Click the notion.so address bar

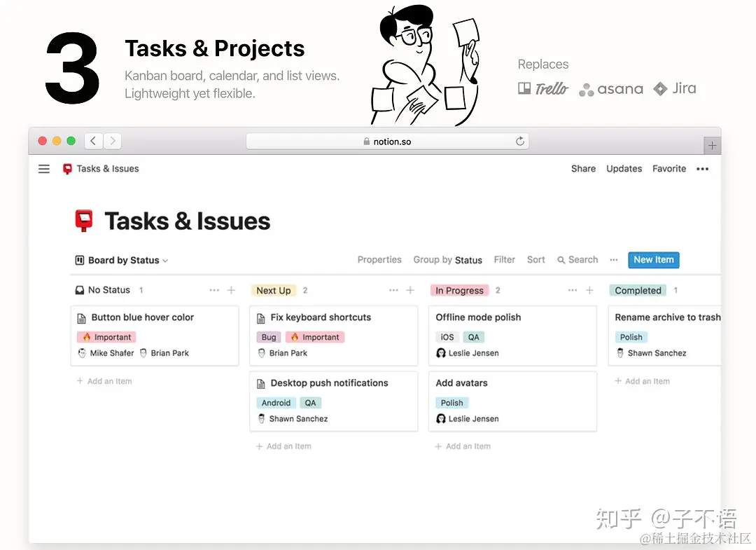(x=387, y=142)
